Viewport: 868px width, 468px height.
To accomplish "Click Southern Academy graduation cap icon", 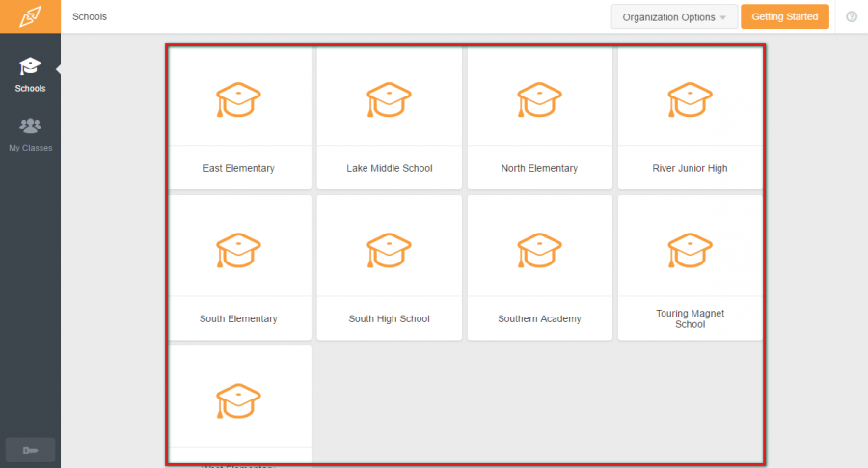I will (540, 250).
